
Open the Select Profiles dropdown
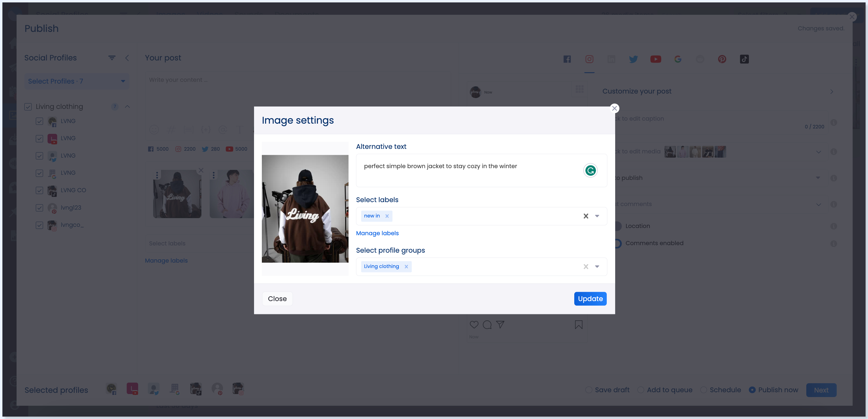(x=77, y=82)
